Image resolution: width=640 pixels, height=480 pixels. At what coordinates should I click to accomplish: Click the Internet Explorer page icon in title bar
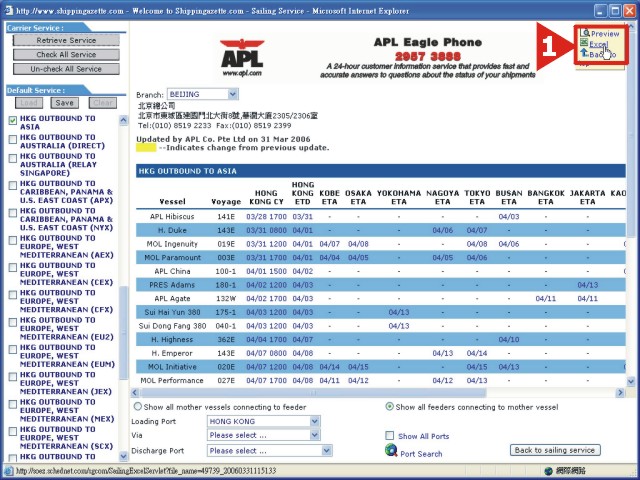[8, 11]
